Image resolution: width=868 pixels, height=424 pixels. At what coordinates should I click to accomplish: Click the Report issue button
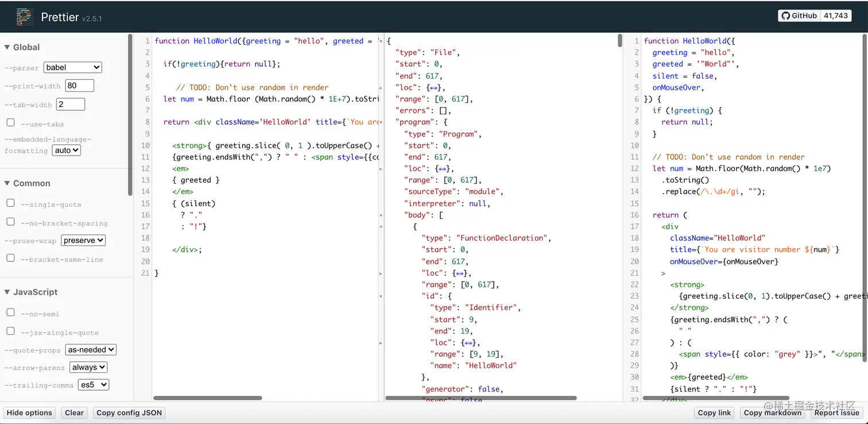click(837, 413)
